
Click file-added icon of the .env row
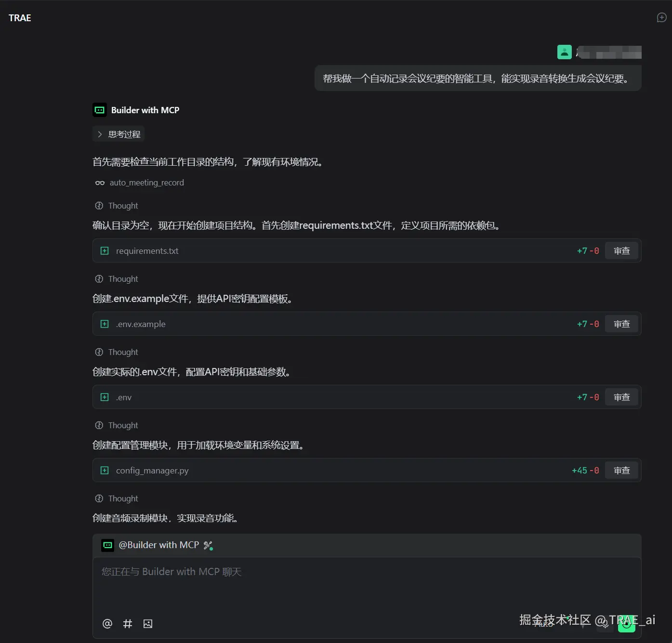pyautogui.click(x=105, y=397)
